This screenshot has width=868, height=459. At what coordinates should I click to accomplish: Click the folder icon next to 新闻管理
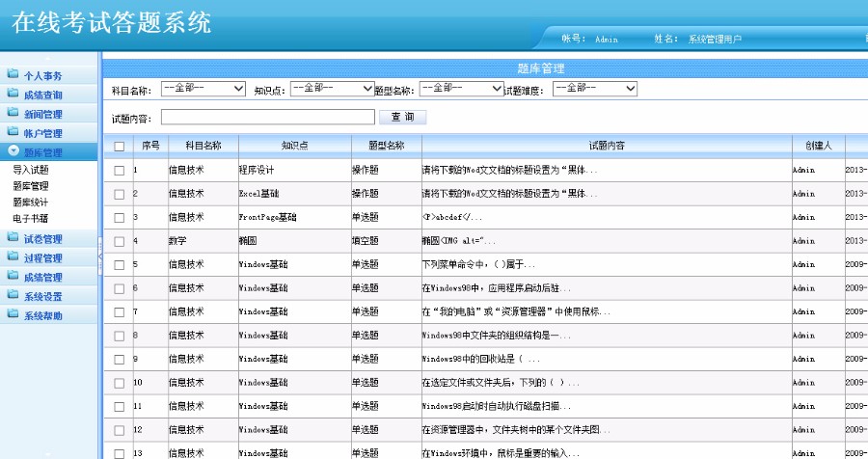click(14, 114)
